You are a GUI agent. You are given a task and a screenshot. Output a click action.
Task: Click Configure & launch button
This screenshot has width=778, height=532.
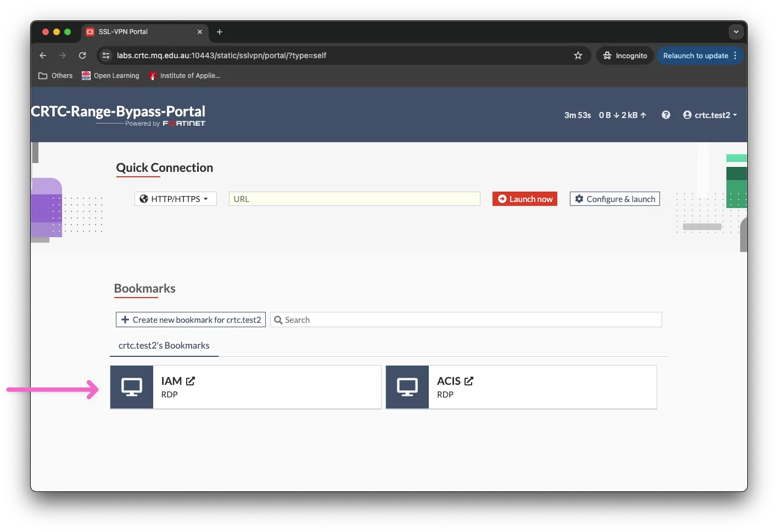(614, 199)
